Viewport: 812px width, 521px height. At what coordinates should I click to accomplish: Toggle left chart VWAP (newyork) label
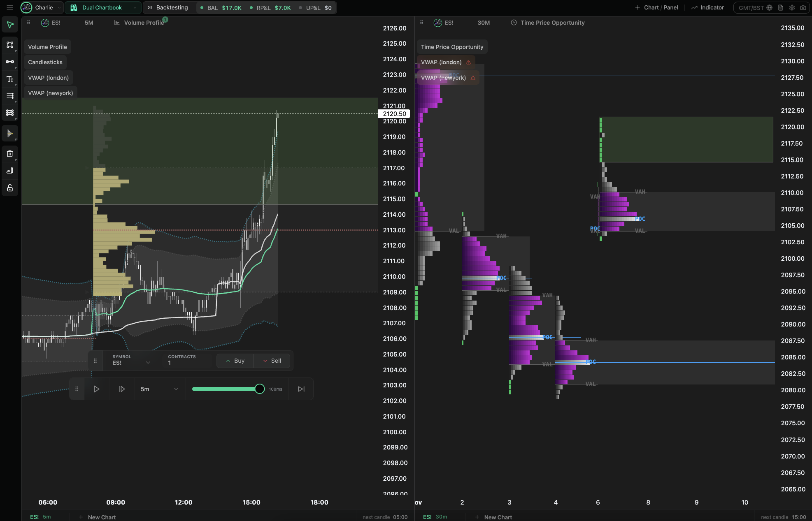[x=51, y=93]
